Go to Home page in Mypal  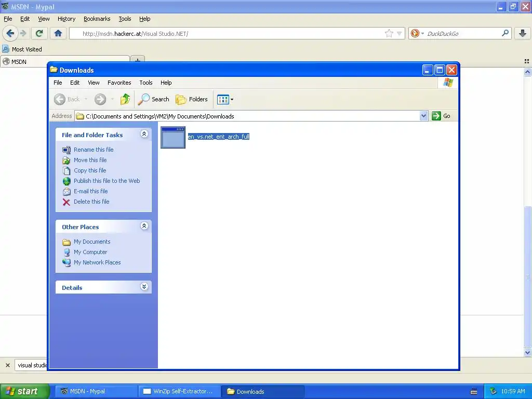[x=58, y=33]
